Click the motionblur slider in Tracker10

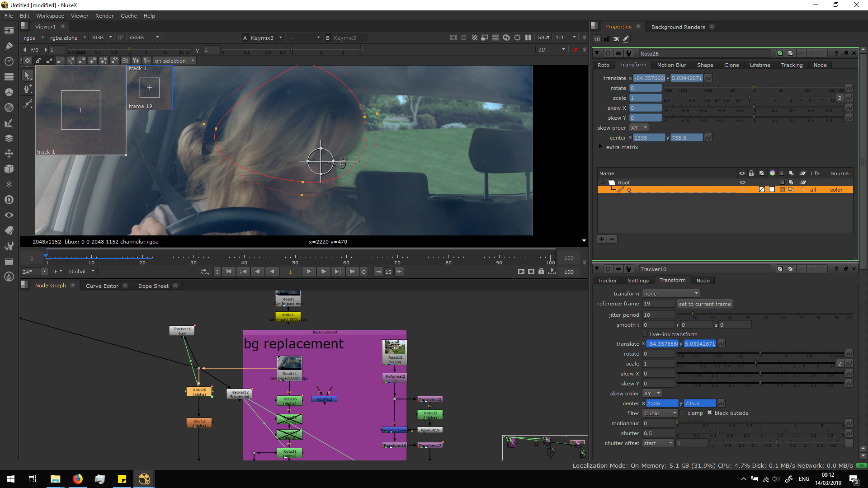click(759, 423)
